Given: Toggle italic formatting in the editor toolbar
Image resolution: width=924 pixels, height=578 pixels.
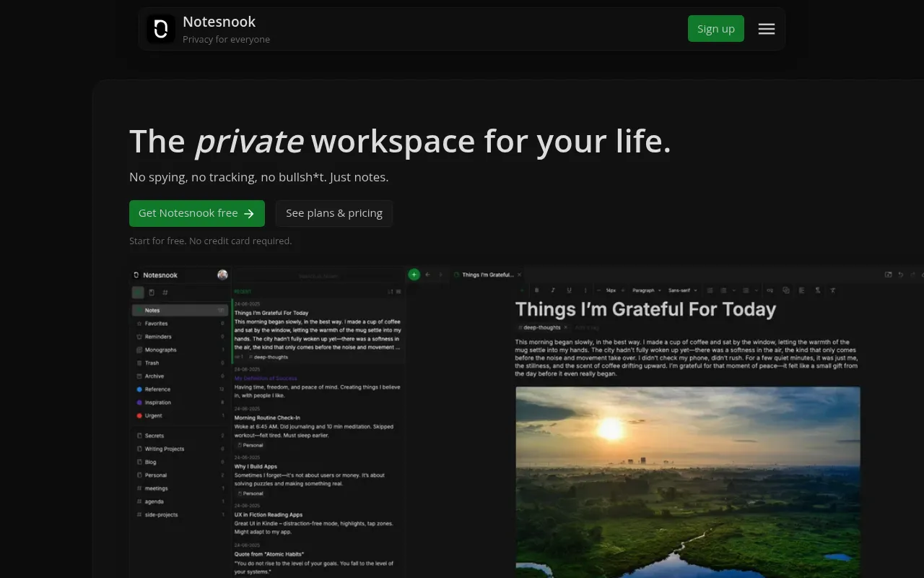Looking at the screenshot, I should click(x=553, y=290).
